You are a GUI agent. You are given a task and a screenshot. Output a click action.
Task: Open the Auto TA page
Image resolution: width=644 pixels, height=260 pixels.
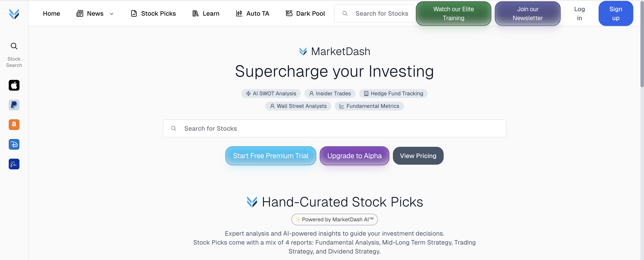click(252, 13)
